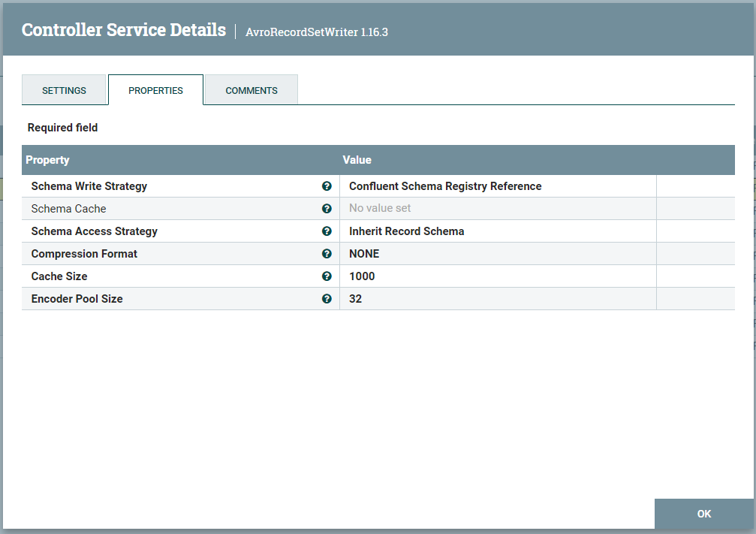Click the Required field label
Screen dimensions: 756x534
(62, 127)
